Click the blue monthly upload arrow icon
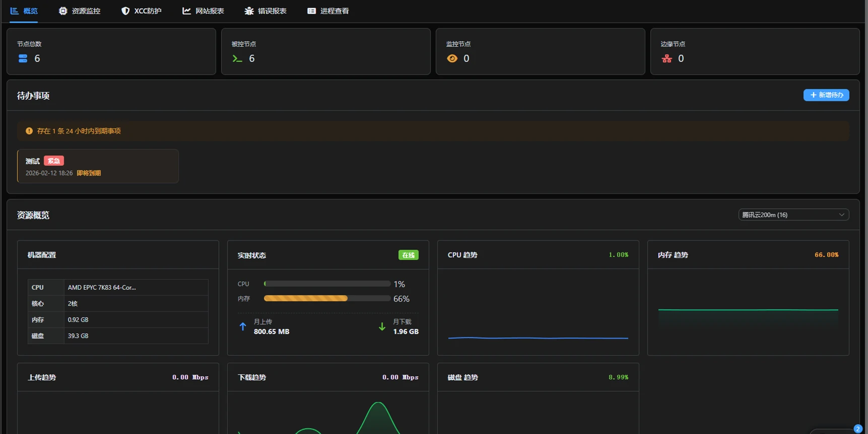This screenshot has width=868, height=434. [243, 327]
